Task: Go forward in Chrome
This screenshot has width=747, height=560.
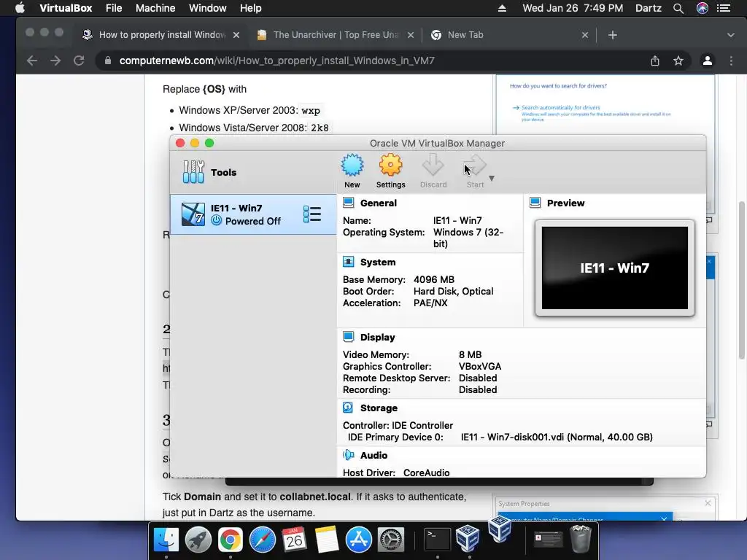Action: coord(55,61)
